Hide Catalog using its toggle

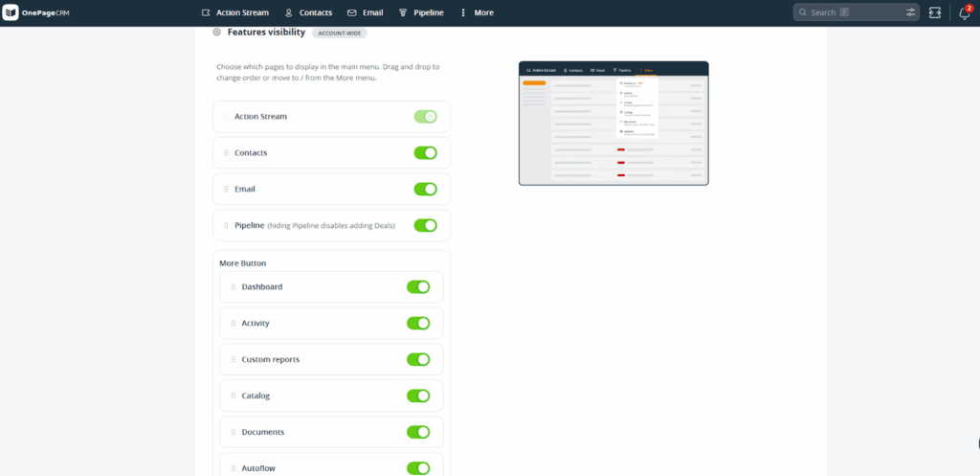pos(418,396)
